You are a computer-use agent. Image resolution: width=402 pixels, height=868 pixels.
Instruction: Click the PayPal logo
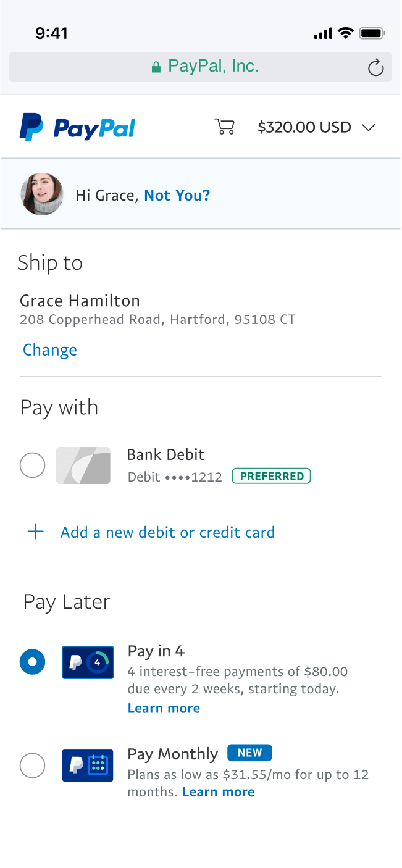click(77, 127)
